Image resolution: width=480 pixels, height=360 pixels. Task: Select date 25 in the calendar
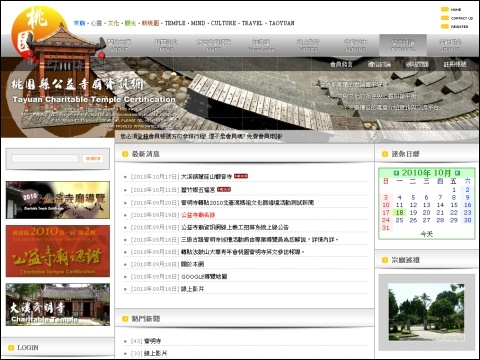[399, 220]
